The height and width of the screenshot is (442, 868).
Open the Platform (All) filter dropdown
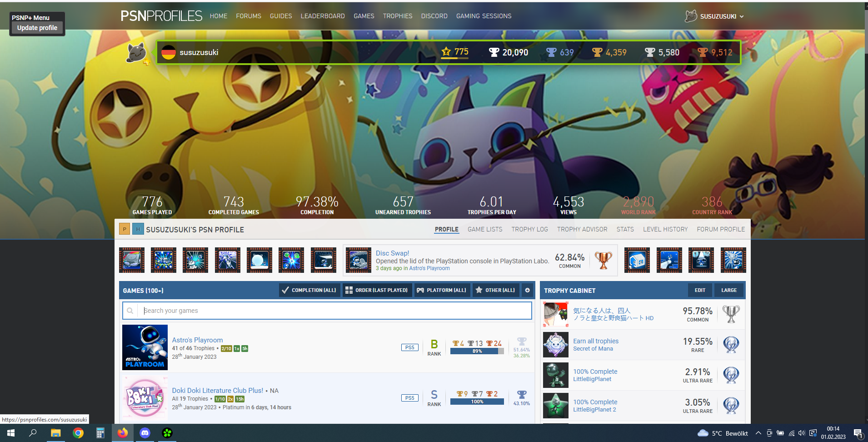442,290
